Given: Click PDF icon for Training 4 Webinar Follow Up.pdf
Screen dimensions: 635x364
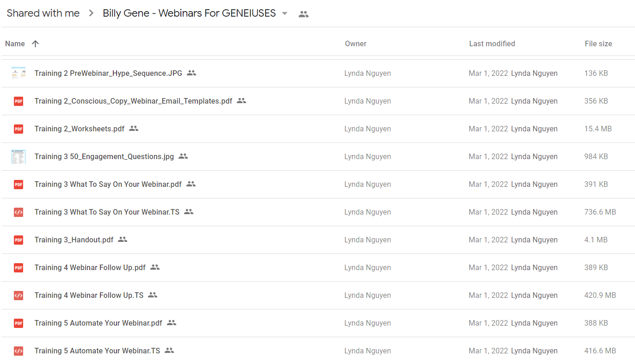Looking at the screenshot, I should [18, 267].
